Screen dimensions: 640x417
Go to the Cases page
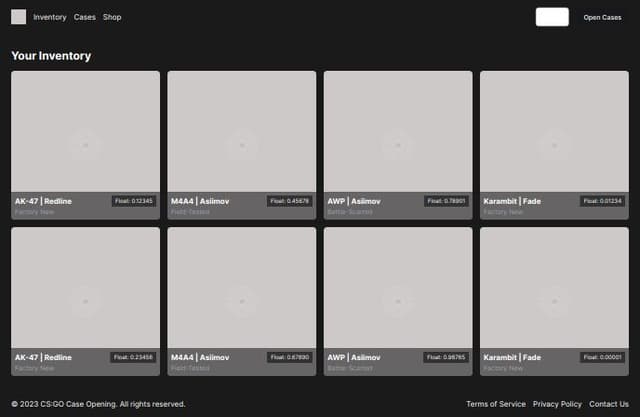84,17
